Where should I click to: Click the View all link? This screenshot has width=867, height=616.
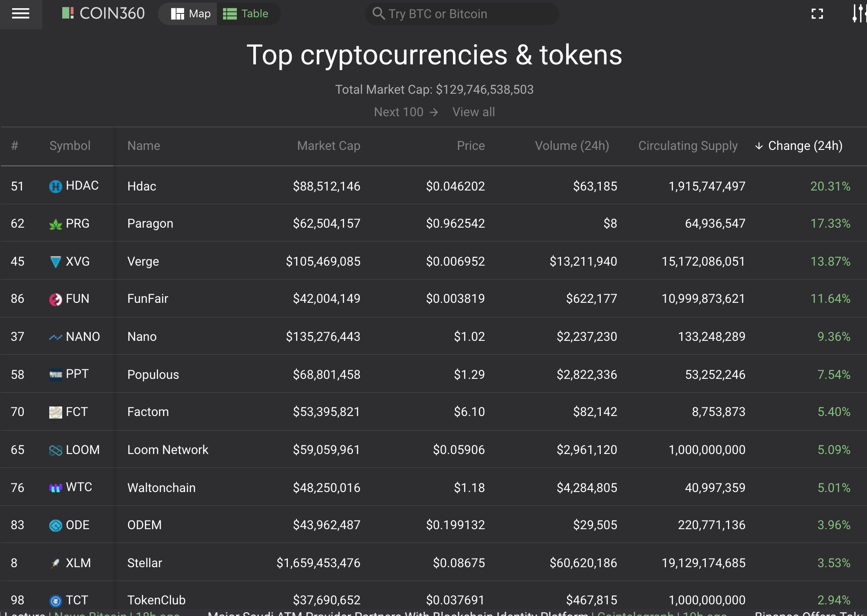pos(473,112)
